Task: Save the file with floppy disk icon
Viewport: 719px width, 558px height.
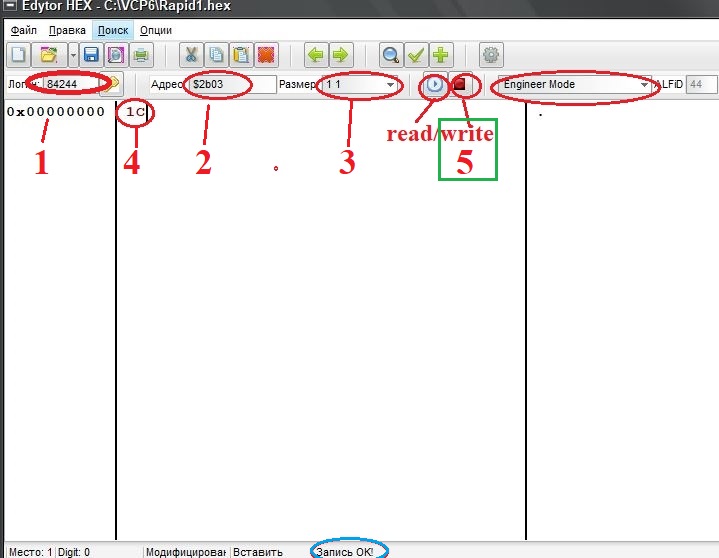Action: (91, 55)
